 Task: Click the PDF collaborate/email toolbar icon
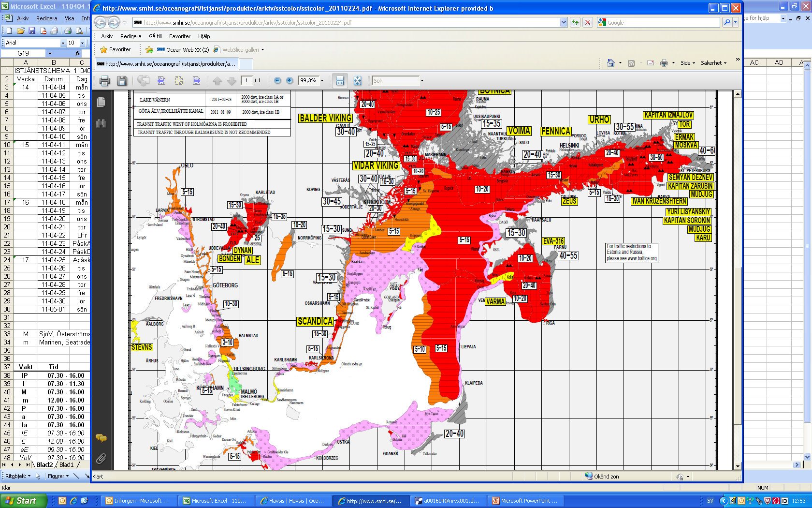coord(144,81)
